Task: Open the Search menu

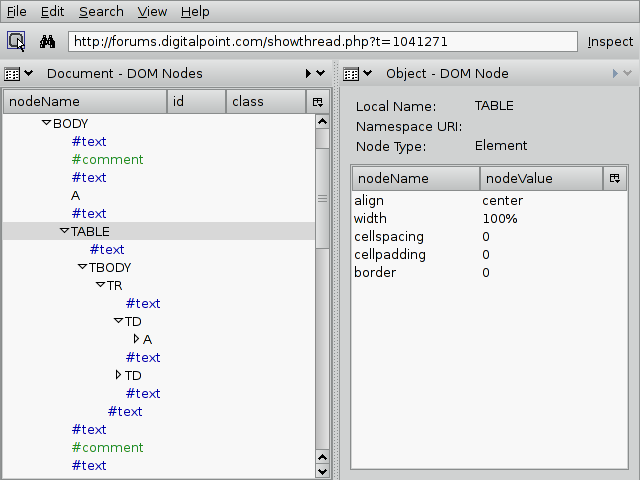Action: pos(101,12)
